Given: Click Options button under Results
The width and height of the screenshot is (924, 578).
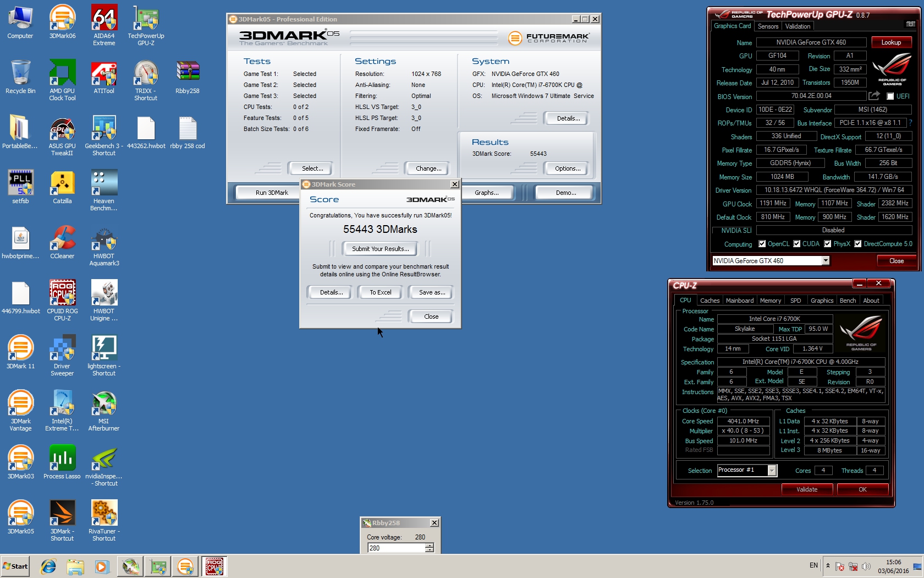Looking at the screenshot, I should pos(566,168).
